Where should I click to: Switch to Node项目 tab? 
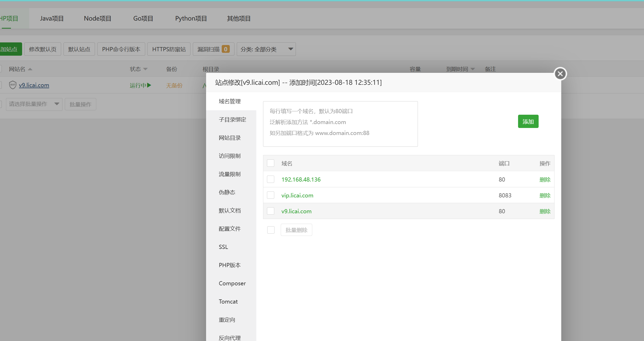coord(98,18)
